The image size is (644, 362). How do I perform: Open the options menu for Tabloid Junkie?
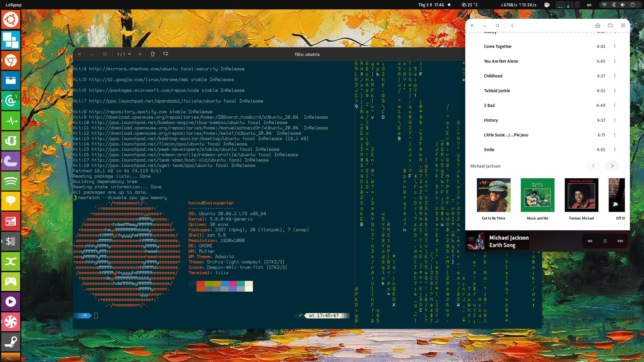point(615,91)
